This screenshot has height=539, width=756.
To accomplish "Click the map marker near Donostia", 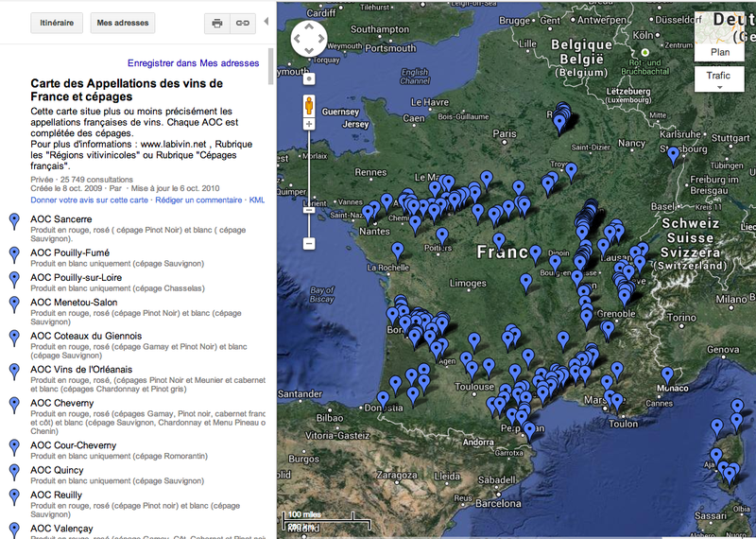I will coord(384,400).
